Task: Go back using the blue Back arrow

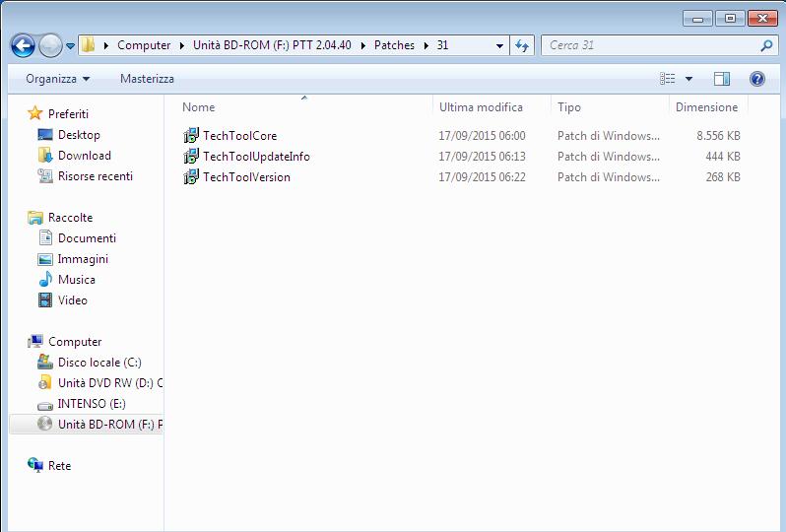Action: [23, 45]
